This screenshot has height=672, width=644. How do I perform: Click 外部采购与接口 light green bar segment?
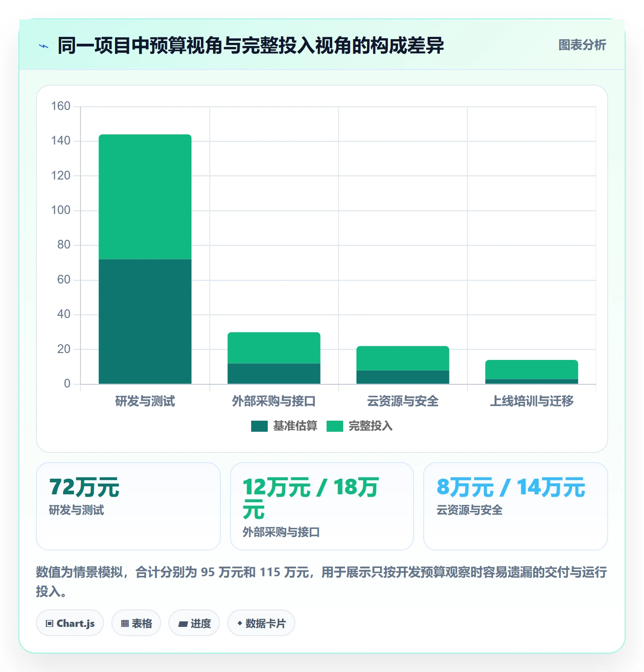tap(274, 348)
